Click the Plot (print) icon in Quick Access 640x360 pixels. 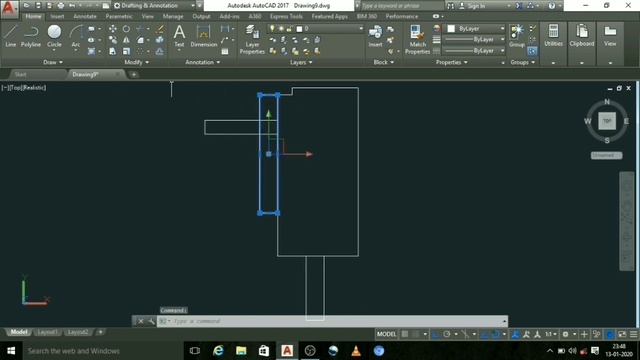60,6
